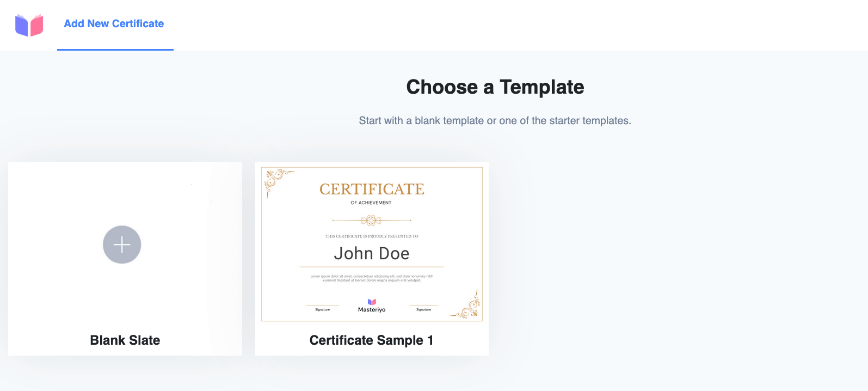Choose the Certificate Sample 1 label
The image size is (868, 391).
(371, 340)
